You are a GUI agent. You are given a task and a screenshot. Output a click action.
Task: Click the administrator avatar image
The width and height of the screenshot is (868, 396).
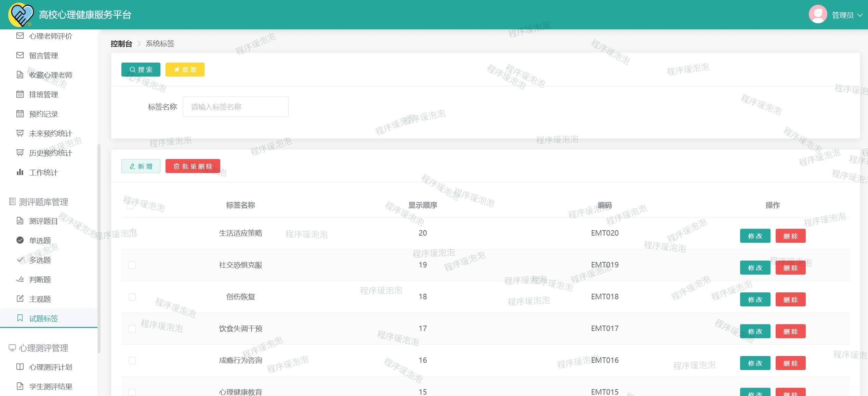point(818,14)
